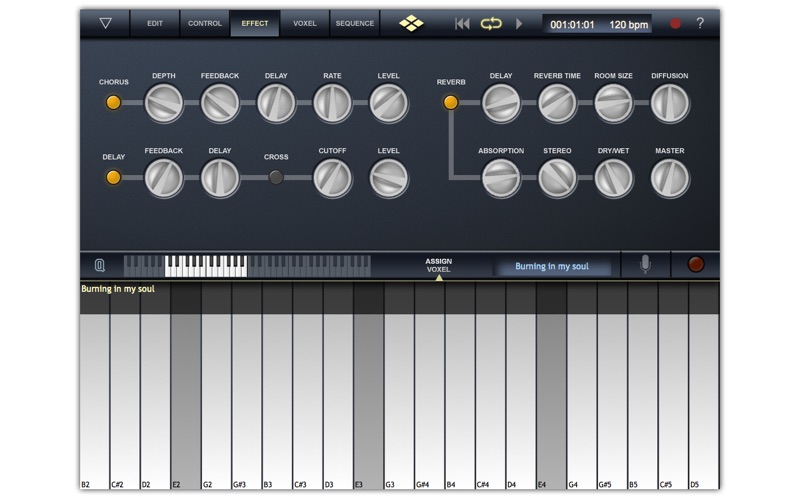Screen dimensions: 800x500
Task: Click the 120 bpm tempo display
Action: click(x=629, y=24)
